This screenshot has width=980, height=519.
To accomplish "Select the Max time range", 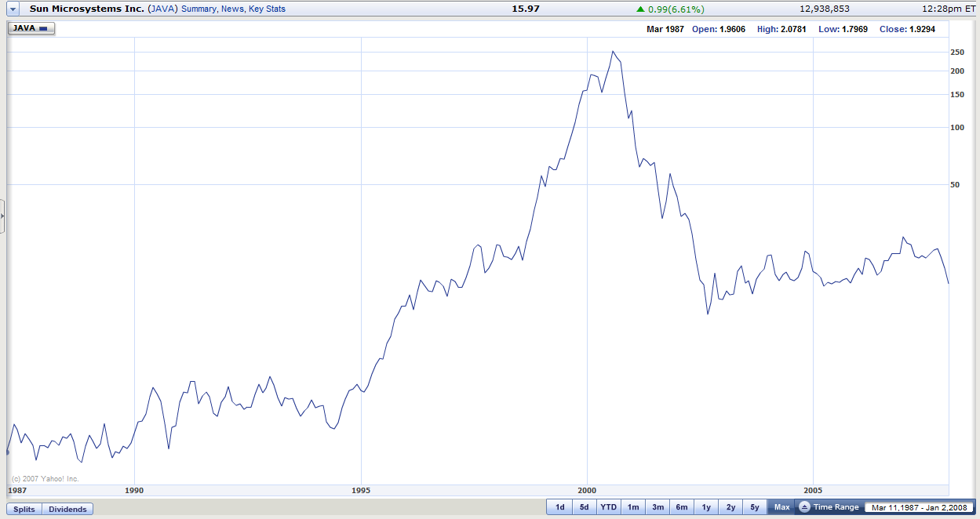I will [x=781, y=507].
